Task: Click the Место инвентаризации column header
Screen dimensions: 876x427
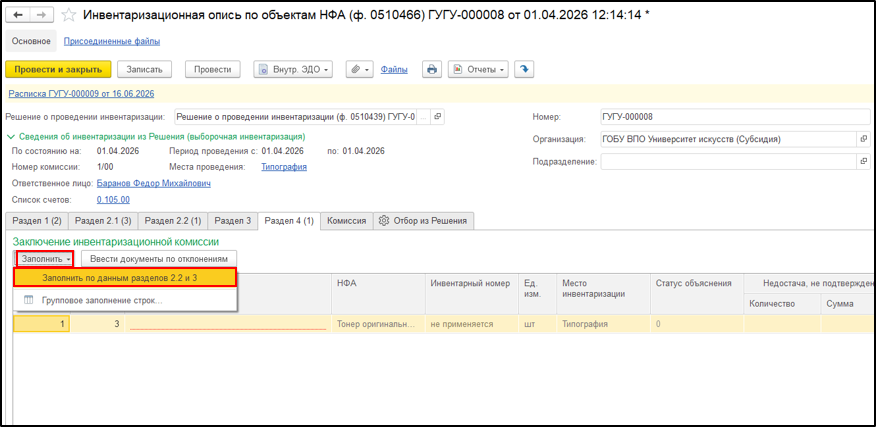Action: tap(603, 293)
